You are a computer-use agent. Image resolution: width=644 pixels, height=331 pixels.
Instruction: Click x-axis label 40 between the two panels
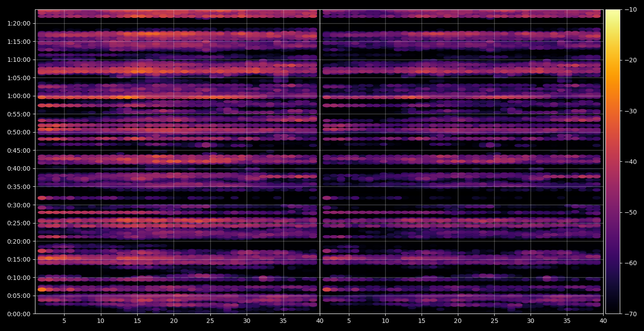320,321
